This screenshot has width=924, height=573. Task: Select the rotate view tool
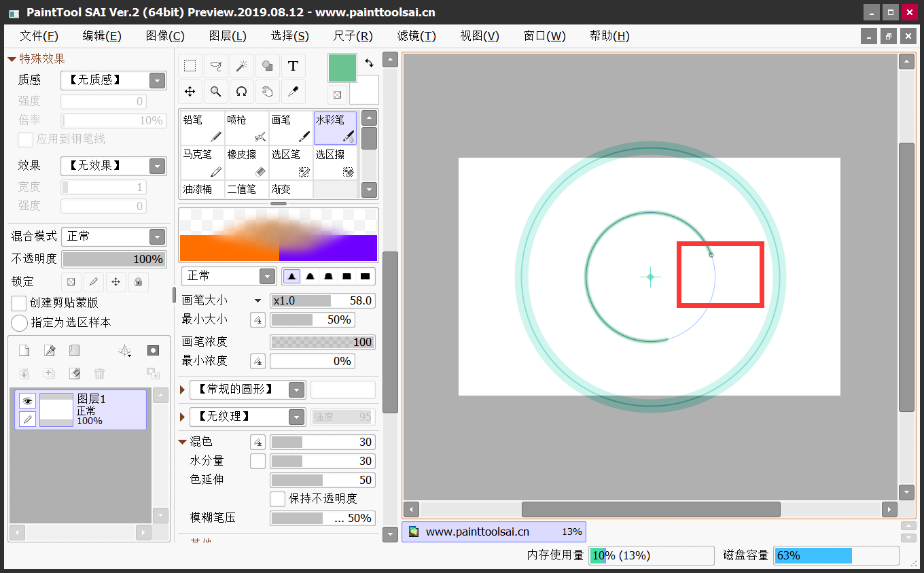pos(241,92)
